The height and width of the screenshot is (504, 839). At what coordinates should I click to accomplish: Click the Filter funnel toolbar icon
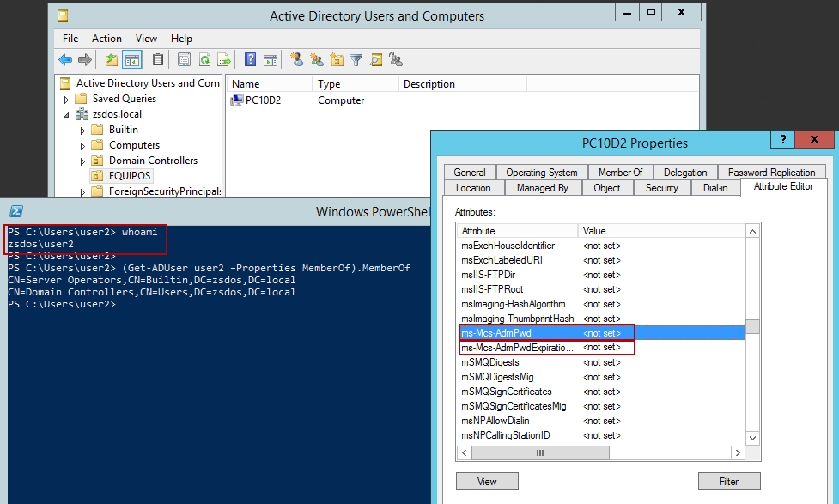click(x=356, y=59)
